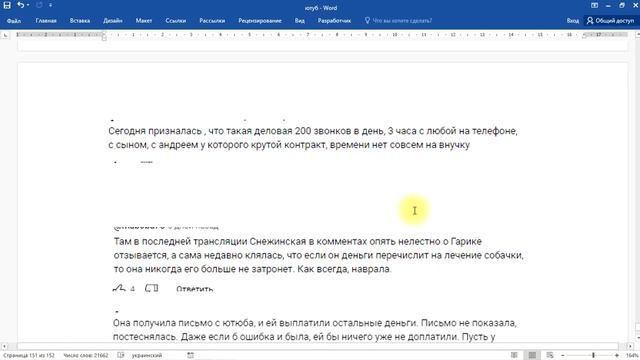Click the proofing errors book icon
640x360 pixels.
click(120, 356)
